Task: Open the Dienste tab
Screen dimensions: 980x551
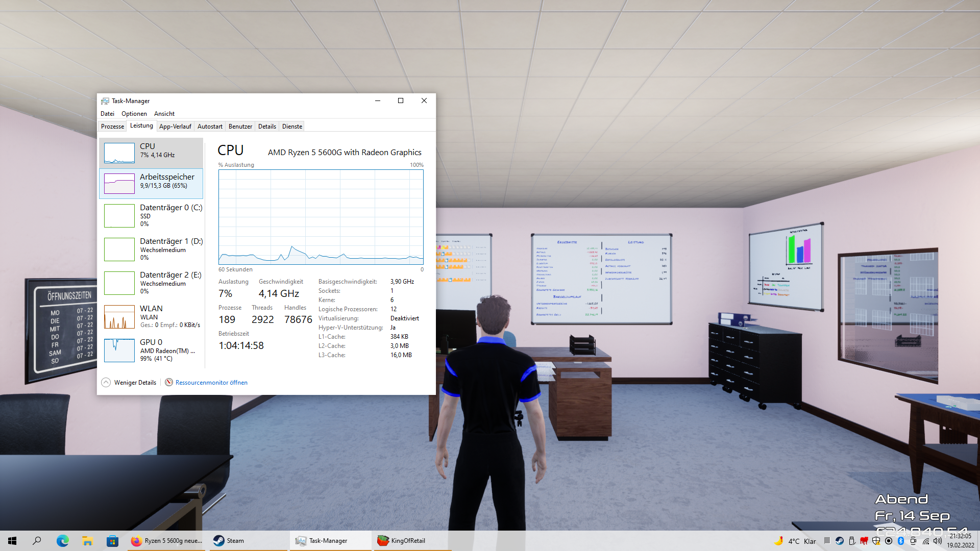Action: point(292,127)
